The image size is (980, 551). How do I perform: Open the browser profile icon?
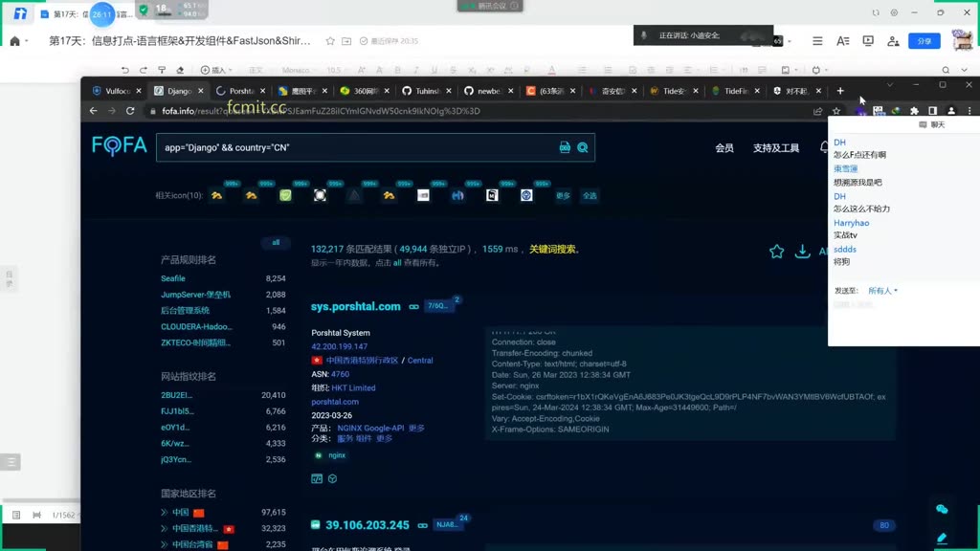point(951,111)
